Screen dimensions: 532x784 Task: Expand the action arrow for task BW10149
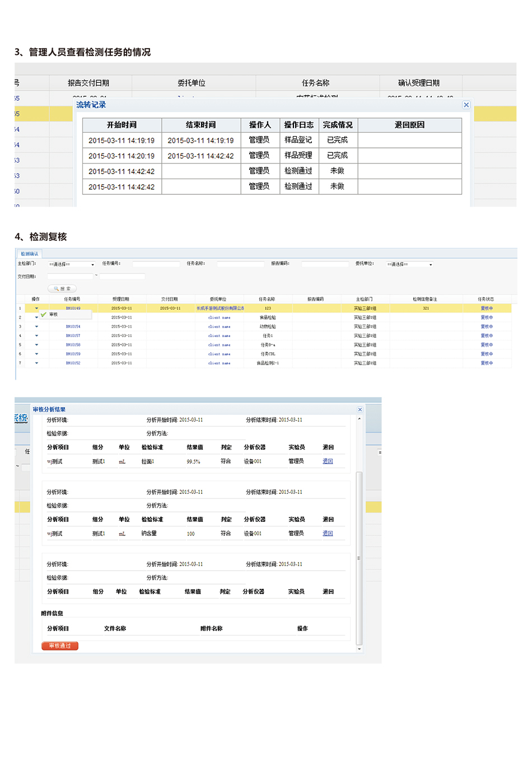click(x=36, y=309)
